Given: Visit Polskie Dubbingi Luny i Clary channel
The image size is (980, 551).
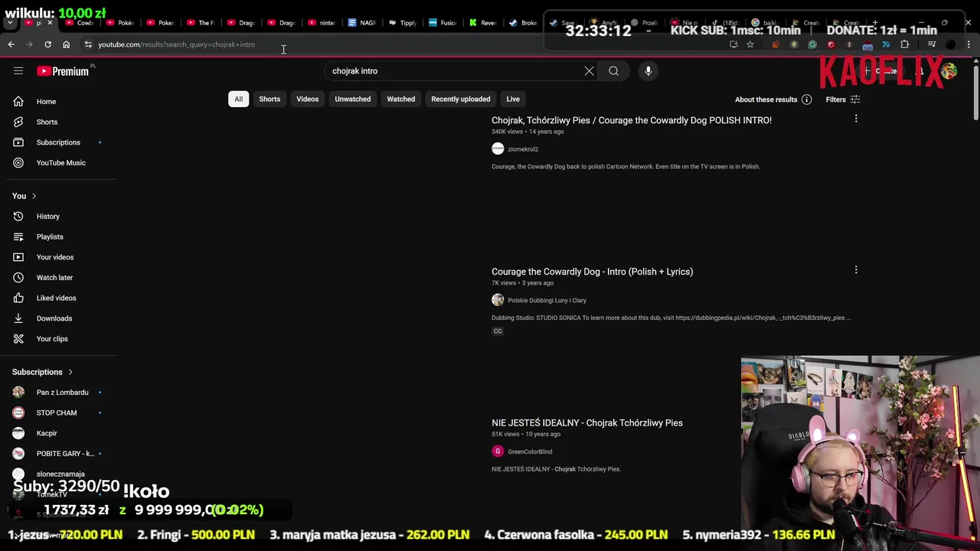Looking at the screenshot, I should pyautogui.click(x=547, y=300).
